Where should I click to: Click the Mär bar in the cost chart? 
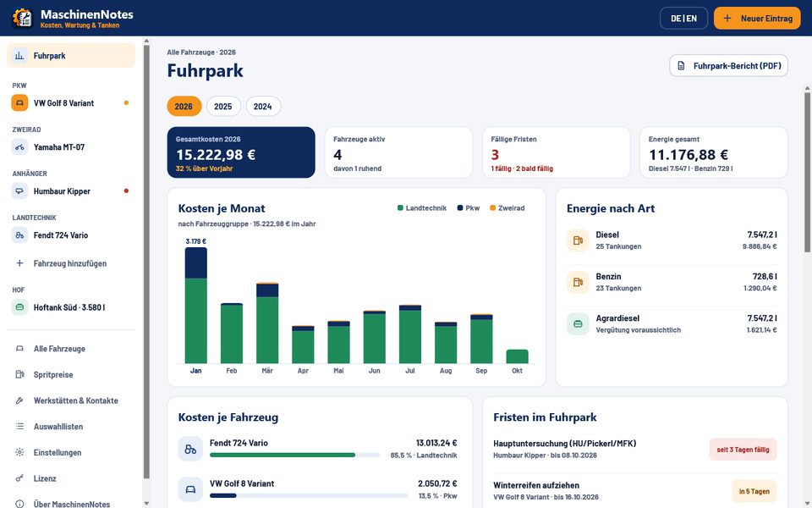pyautogui.click(x=267, y=323)
